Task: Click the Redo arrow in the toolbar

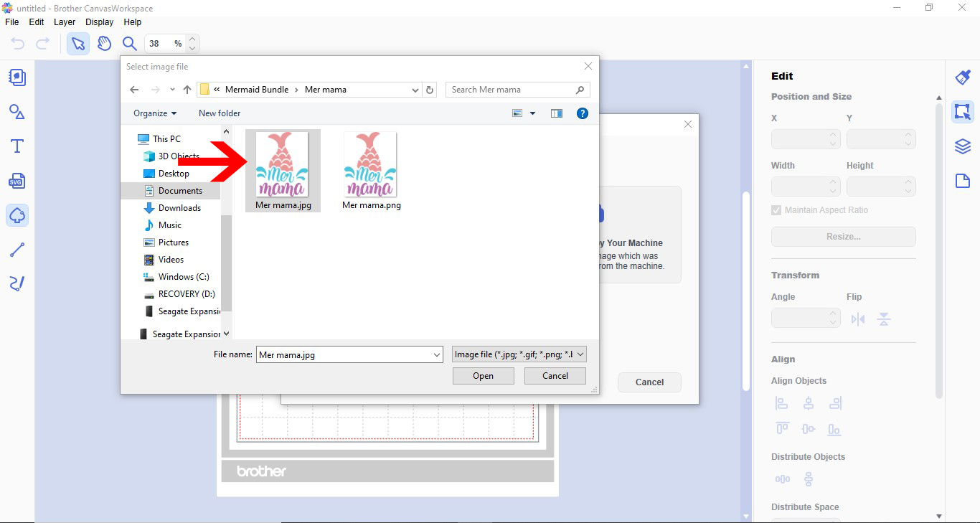Action: pos(43,44)
